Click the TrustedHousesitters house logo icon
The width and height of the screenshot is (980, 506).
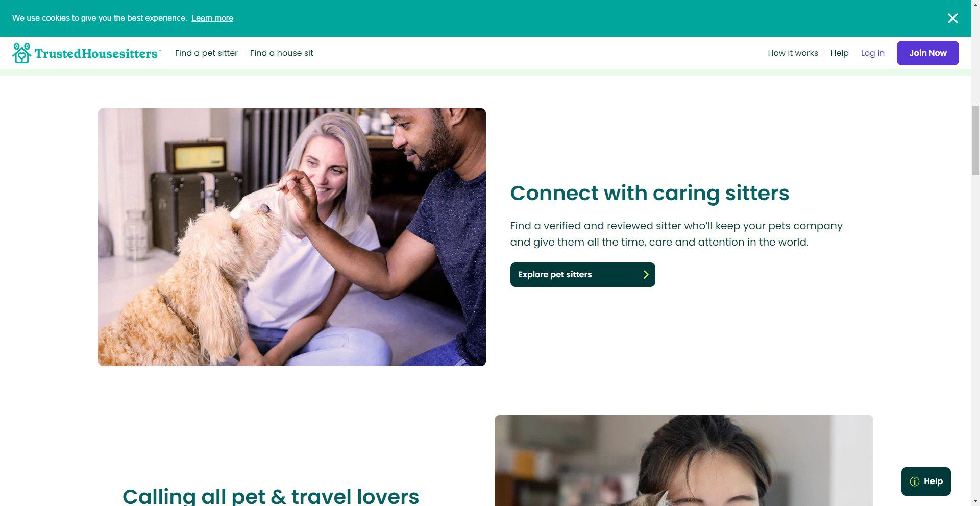[x=21, y=53]
